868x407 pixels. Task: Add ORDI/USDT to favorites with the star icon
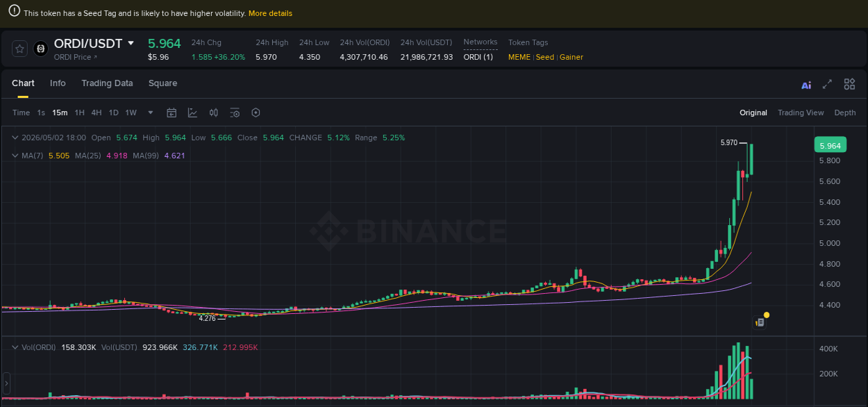(19, 49)
